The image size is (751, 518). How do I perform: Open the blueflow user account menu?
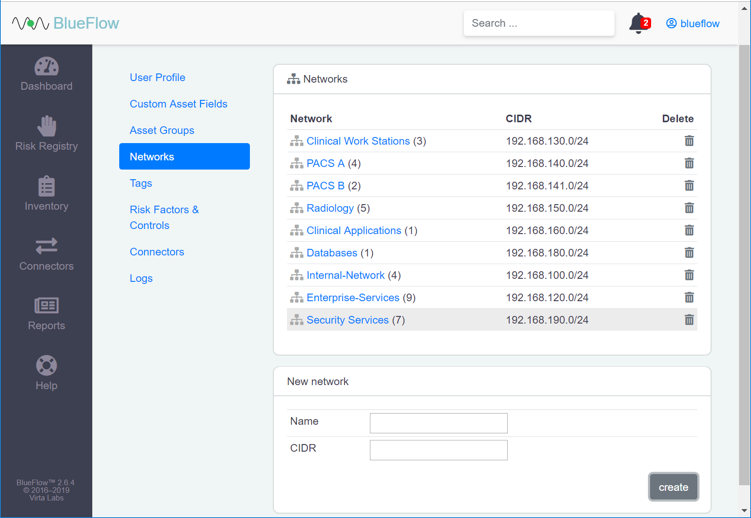[x=692, y=23]
